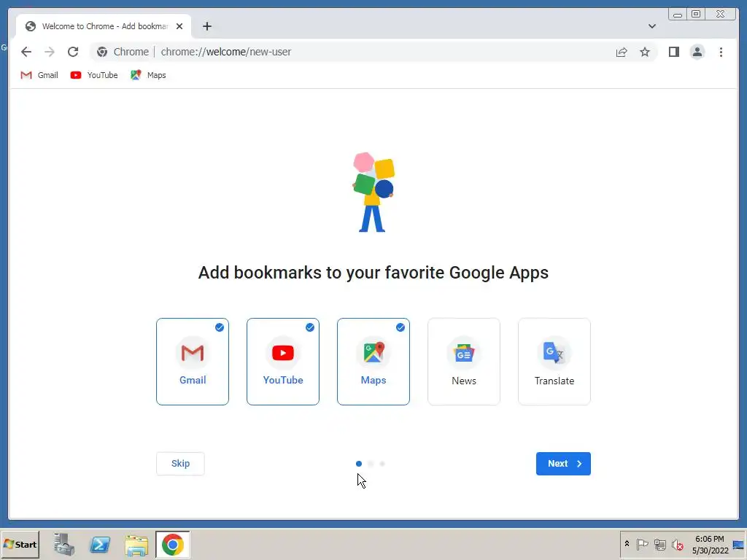Open the taskbar clock and date
The height and width of the screenshot is (560, 747).
click(x=710, y=544)
